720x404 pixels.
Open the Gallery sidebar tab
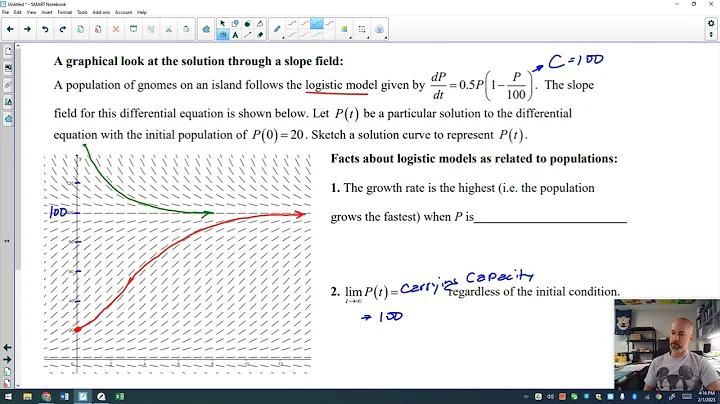pos(8,68)
